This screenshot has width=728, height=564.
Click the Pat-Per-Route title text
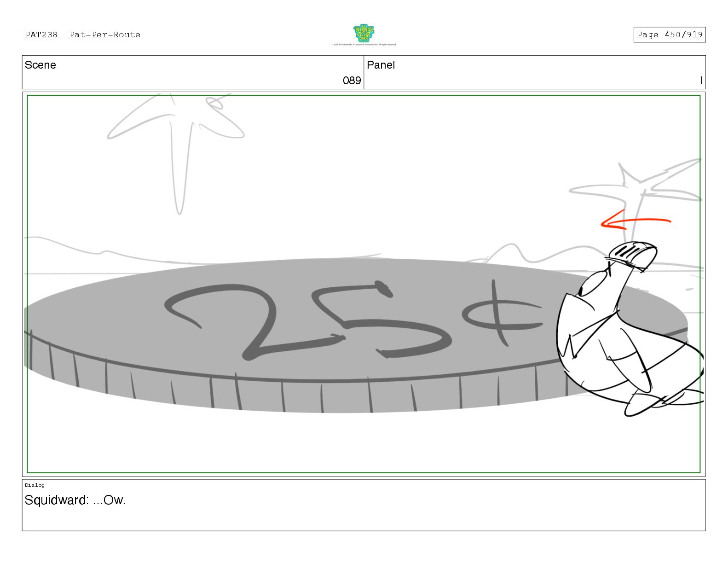point(104,35)
